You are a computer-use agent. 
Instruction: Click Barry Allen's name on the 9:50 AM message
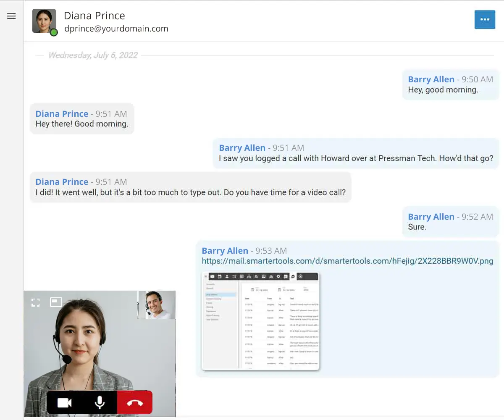click(x=431, y=79)
